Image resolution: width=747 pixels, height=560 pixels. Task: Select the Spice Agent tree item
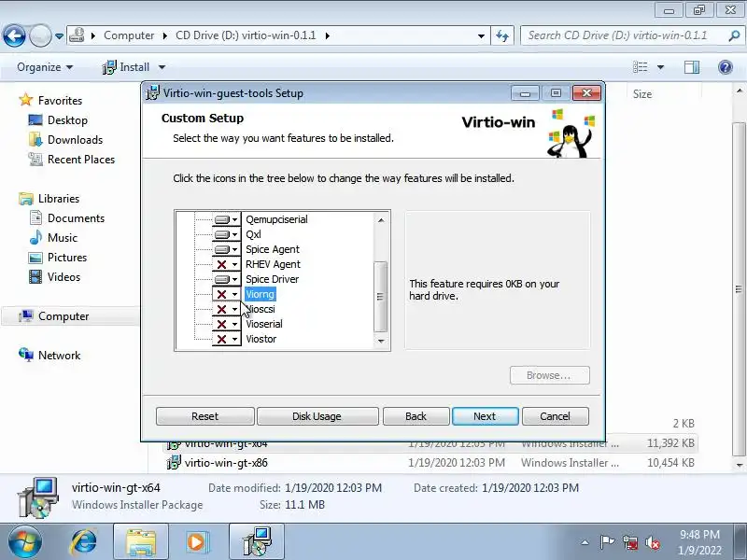click(273, 249)
